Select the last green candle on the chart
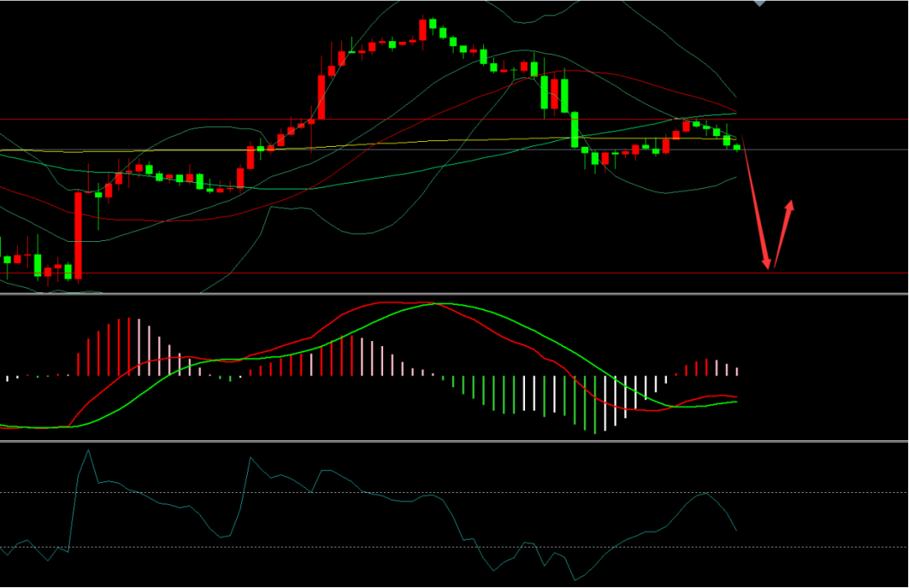909x588 pixels. point(737,148)
